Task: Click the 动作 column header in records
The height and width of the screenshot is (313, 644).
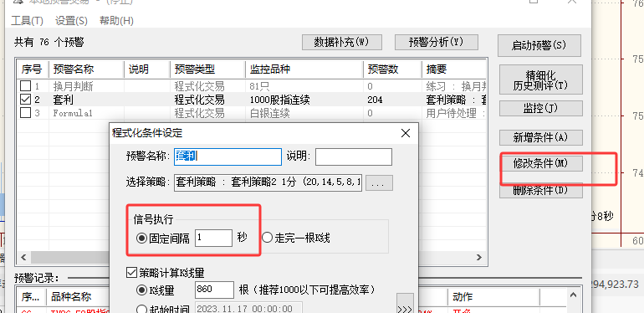Action: [x=493, y=296]
